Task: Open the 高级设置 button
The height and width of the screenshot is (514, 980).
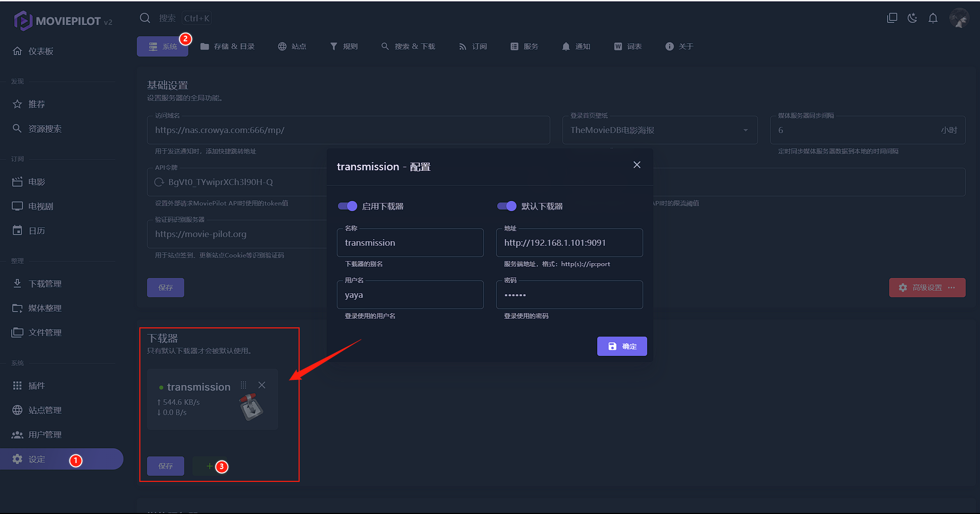Action: coord(927,288)
